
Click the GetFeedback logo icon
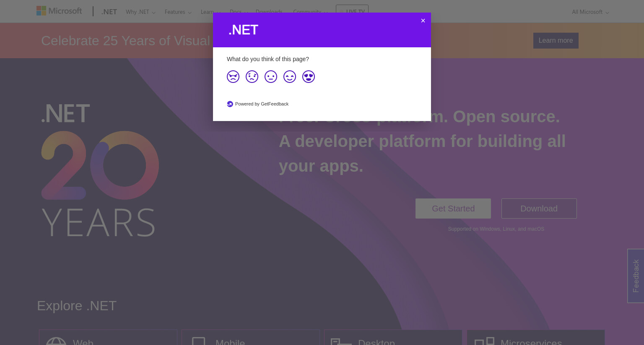coord(230,104)
